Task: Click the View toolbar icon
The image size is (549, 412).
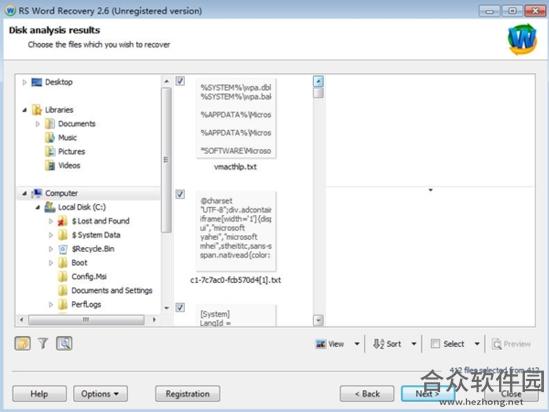Action: click(320, 344)
